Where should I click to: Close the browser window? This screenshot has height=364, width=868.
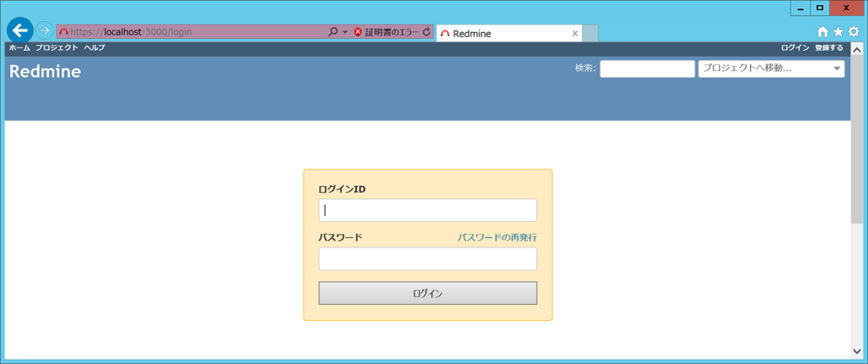pyautogui.click(x=848, y=8)
